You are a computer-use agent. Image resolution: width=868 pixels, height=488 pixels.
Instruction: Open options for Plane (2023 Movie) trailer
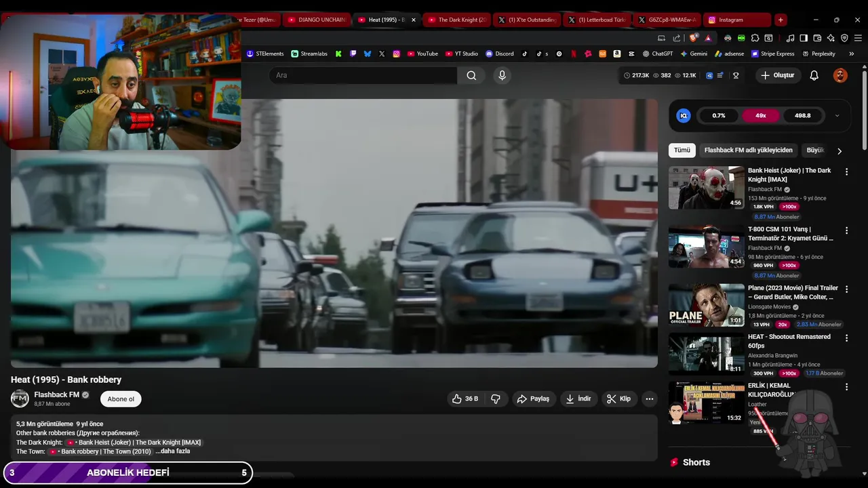tap(846, 289)
